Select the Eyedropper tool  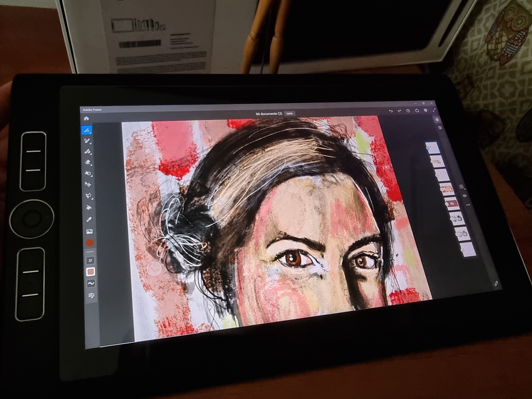(x=89, y=219)
